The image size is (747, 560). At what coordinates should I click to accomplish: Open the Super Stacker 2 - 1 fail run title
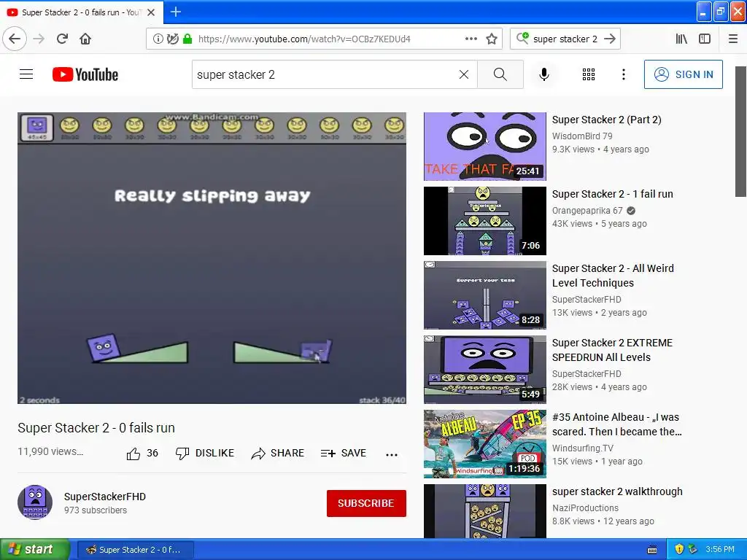(x=613, y=194)
